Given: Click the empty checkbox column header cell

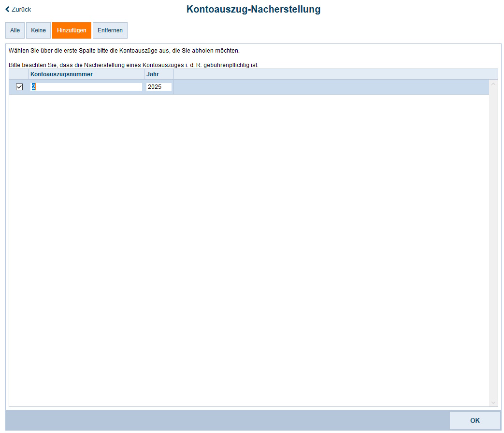Looking at the screenshot, I should [19, 74].
